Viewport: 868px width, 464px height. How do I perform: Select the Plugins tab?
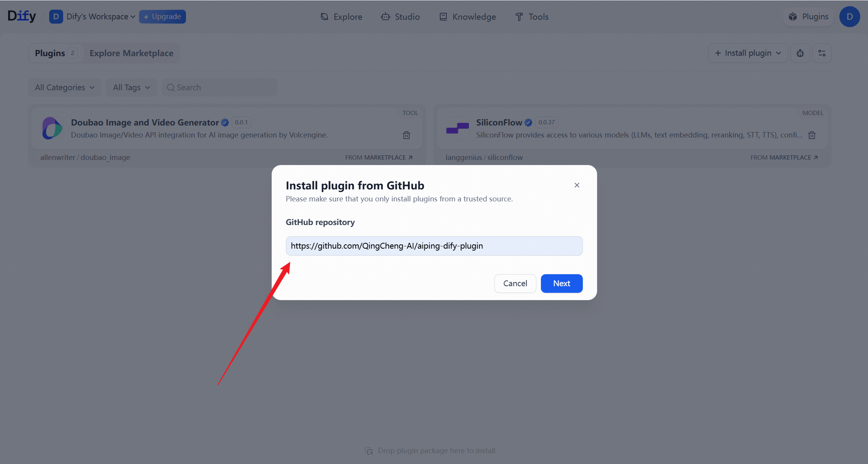point(50,53)
